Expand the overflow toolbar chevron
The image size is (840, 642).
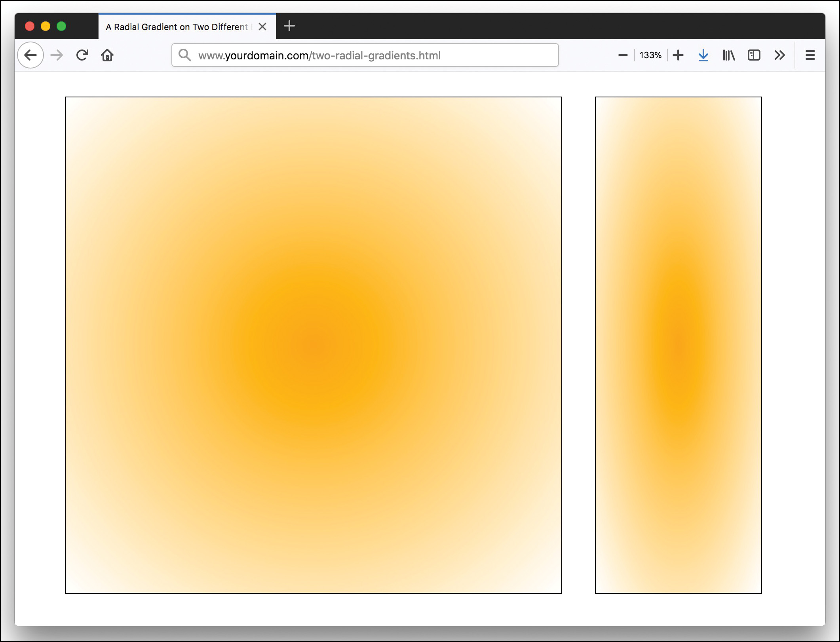click(x=779, y=55)
